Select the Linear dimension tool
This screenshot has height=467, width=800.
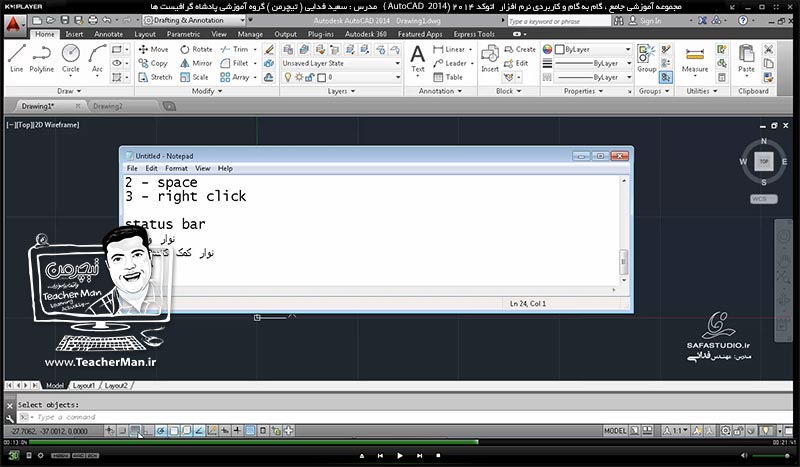(x=449, y=50)
